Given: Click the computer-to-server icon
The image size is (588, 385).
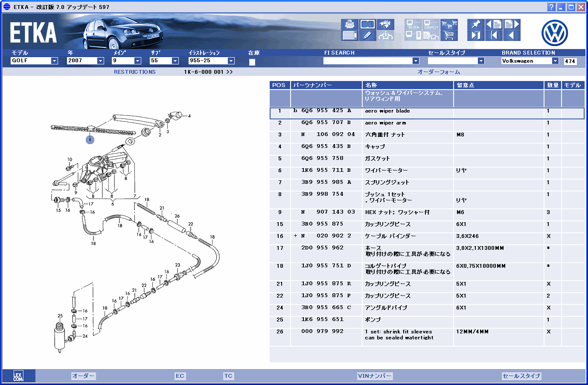Looking at the screenshot, I should (413, 35).
